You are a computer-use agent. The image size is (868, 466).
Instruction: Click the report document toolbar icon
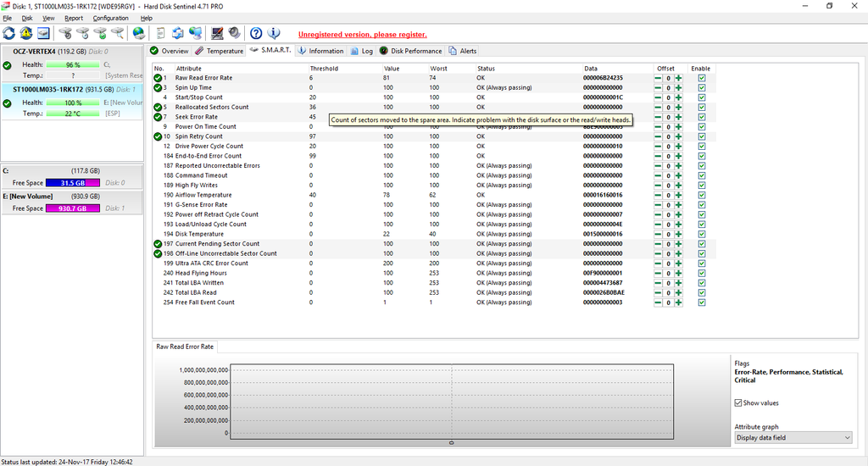click(x=161, y=34)
